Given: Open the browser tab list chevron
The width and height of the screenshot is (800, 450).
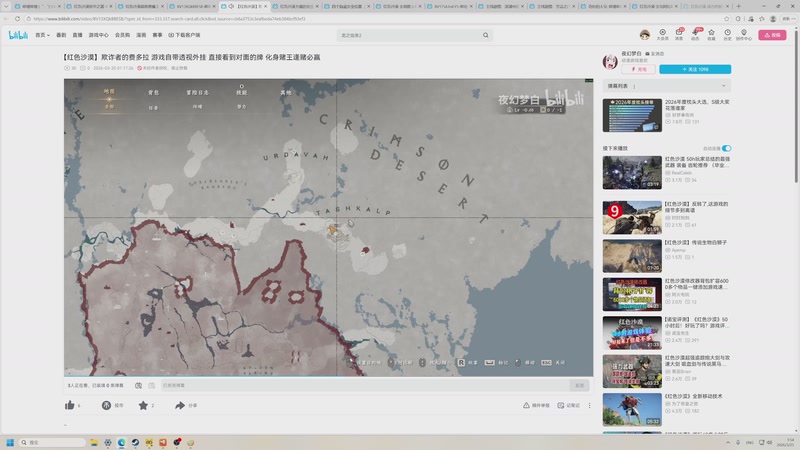Looking at the screenshot, I should coord(6,6).
